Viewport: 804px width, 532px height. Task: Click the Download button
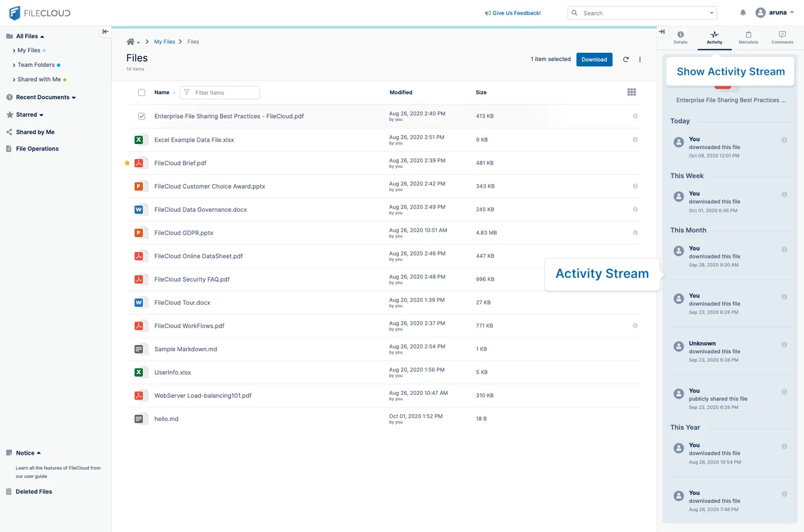click(594, 59)
